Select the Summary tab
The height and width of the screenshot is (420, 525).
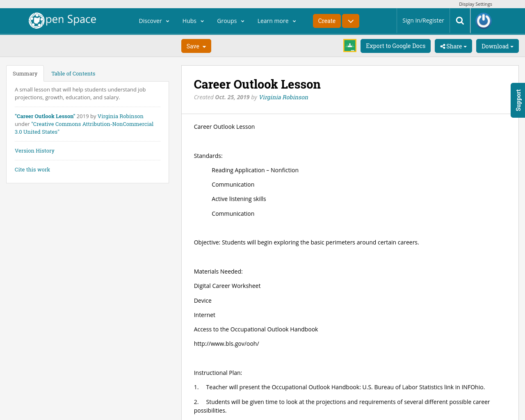coord(25,73)
